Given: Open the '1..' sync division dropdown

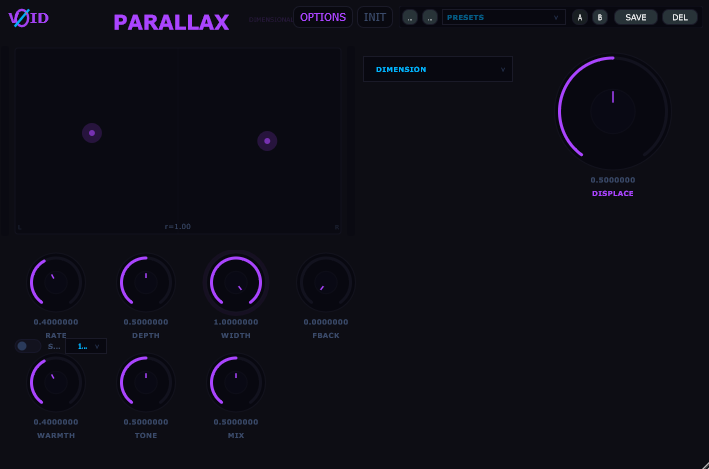Looking at the screenshot, I should pyautogui.click(x=86, y=346).
